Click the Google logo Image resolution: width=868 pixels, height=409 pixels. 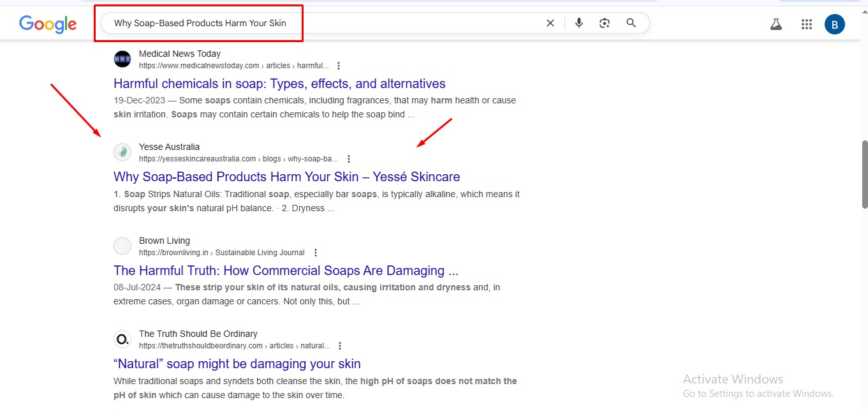click(48, 24)
